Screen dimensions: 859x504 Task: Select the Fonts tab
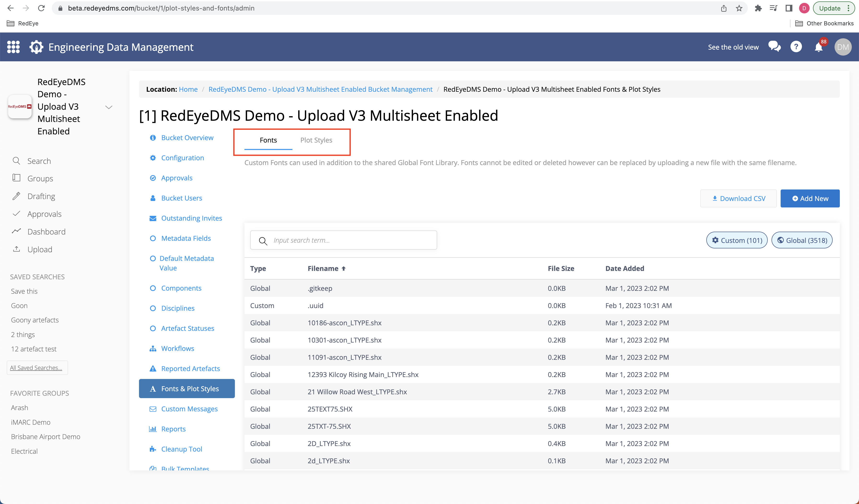click(x=268, y=140)
